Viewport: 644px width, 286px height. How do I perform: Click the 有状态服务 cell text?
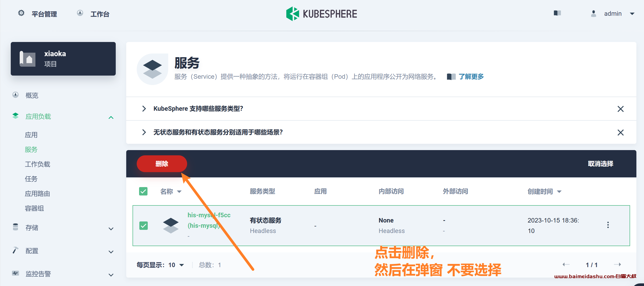coord(266,220)
